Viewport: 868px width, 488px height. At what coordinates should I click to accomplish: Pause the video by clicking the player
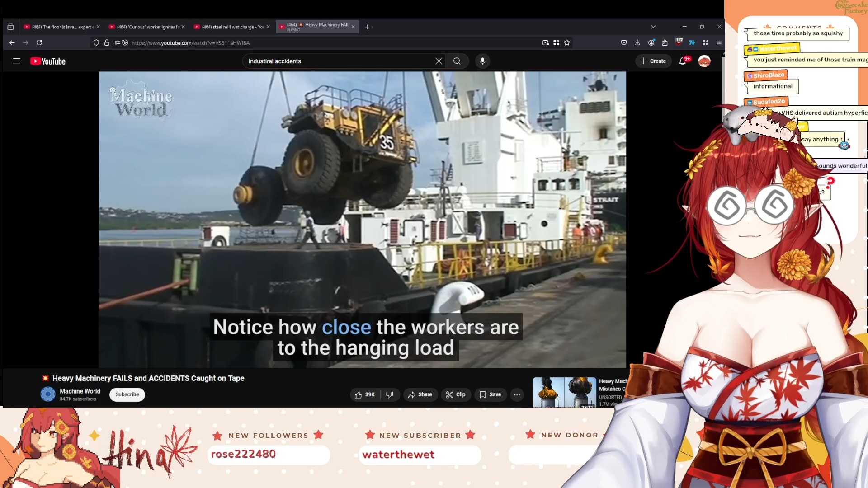point(362,220)
